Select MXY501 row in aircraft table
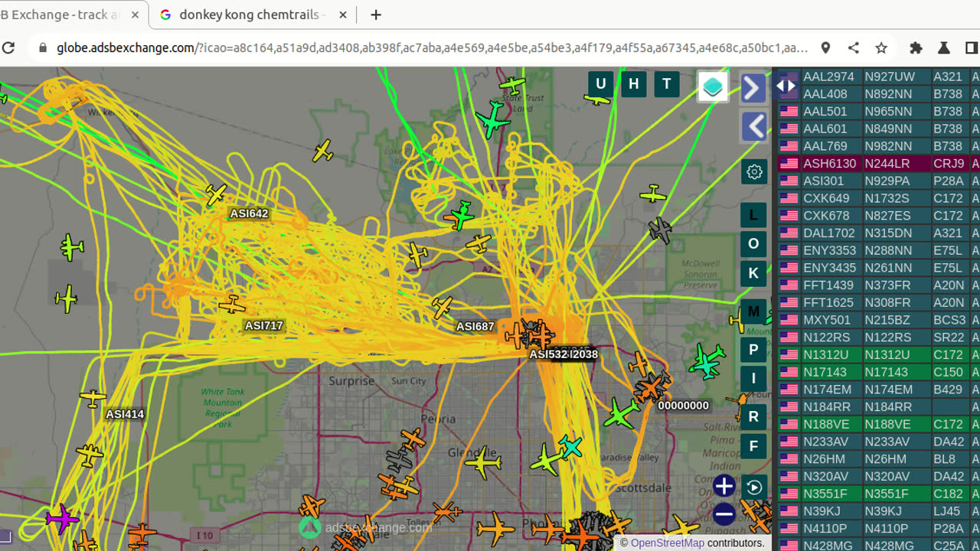This screenshot has width=980, height=551. (x=879, y=320)
